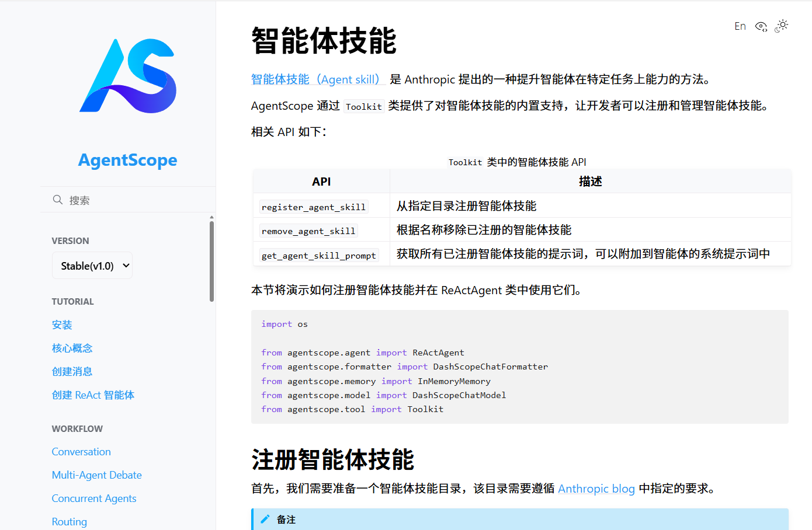This screenshot has height=530, width=812.
Task: Click the AgentScope logo image
Action: point(128,76)
